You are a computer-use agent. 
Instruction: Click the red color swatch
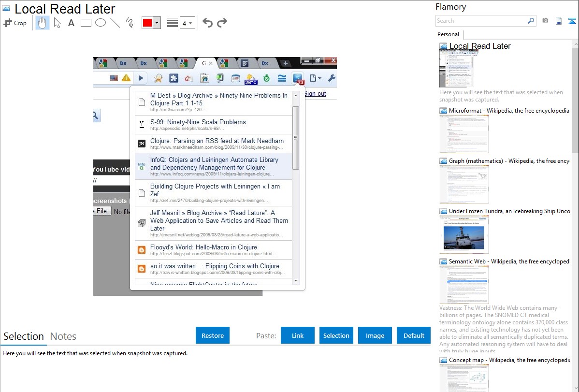(x=147, y=23)
